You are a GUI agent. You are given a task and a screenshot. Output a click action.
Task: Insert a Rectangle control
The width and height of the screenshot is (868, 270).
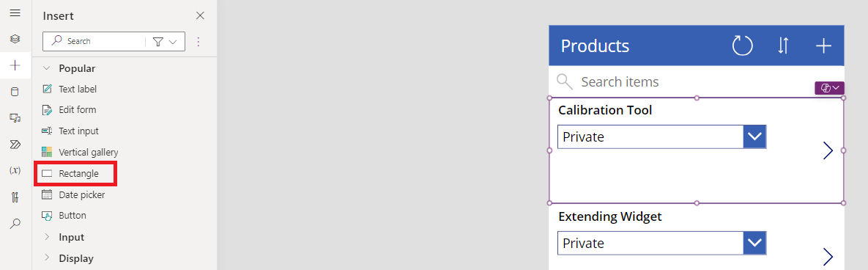point(75,174)
